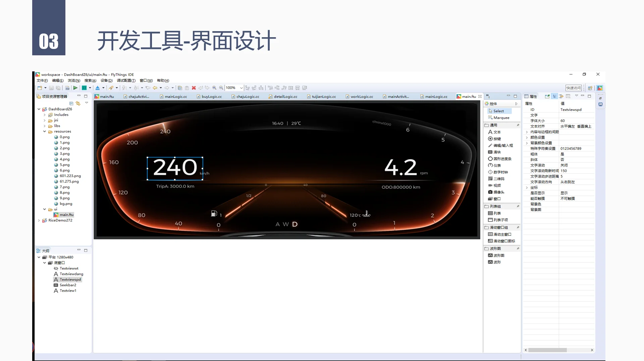644x361 pixels.
Task: Expand the 颜色设置 property group
Action: point(527,137)
